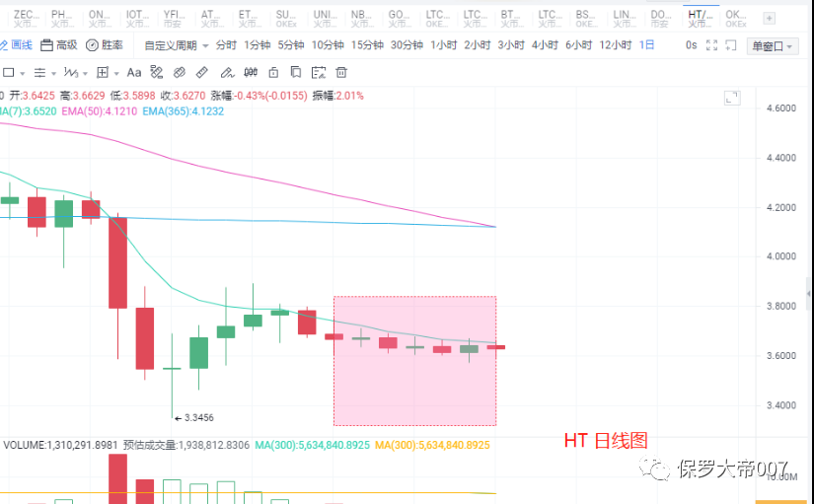814x504 pixels.
Task: Collapse the right side panel handle
Action: 809,294
